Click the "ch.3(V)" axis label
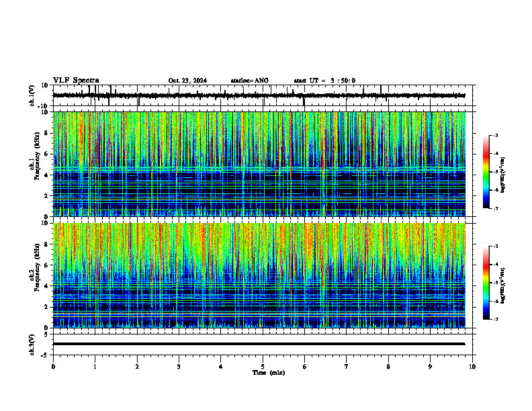Viewport: 532px width, 411px height. pos(32,345)
